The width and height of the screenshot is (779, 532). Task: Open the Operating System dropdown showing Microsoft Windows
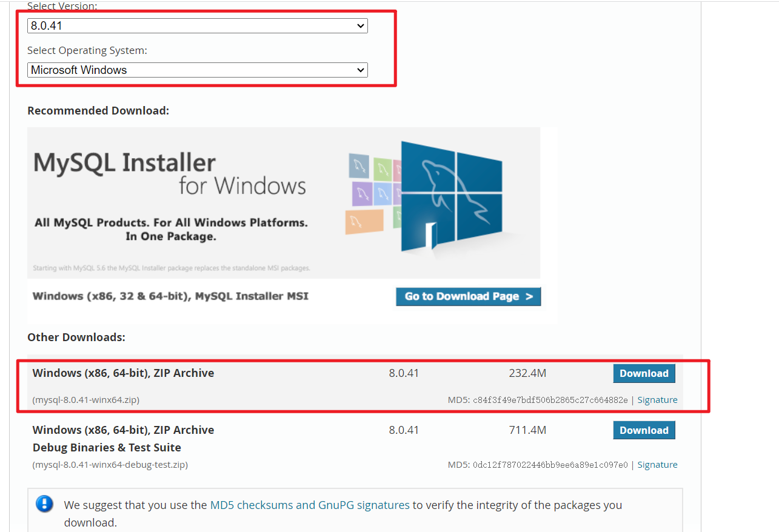point(197,70)
